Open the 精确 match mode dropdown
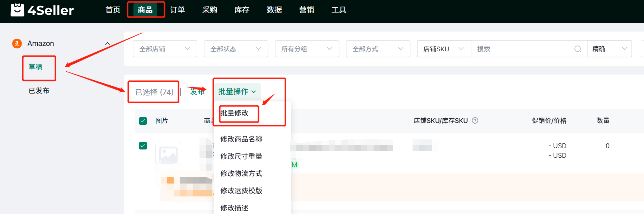This screenshot has width=644, height=214. (609, 49)
